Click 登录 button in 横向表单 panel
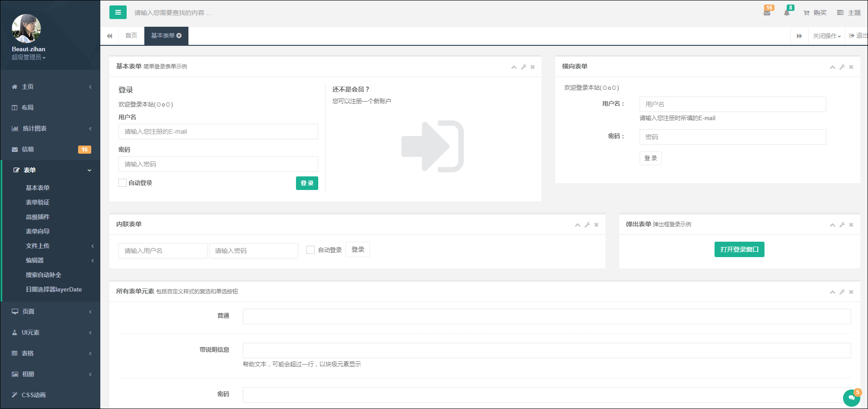This screenshot has width=868, height=409. [x=651, y=158]
